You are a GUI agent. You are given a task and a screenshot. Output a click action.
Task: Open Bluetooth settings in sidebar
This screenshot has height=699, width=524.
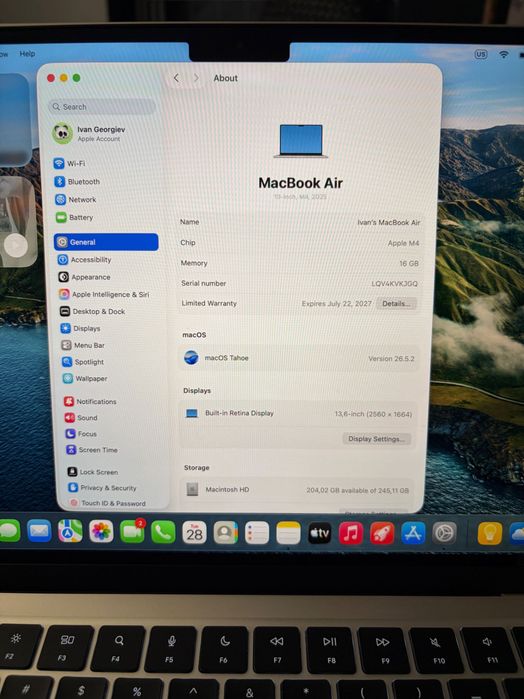[77, 181]
